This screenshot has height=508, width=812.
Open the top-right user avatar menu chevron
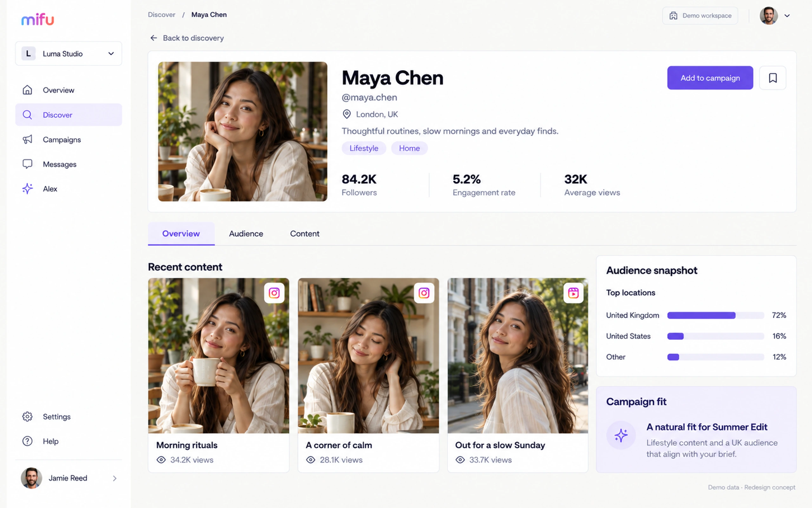(787, 16)
